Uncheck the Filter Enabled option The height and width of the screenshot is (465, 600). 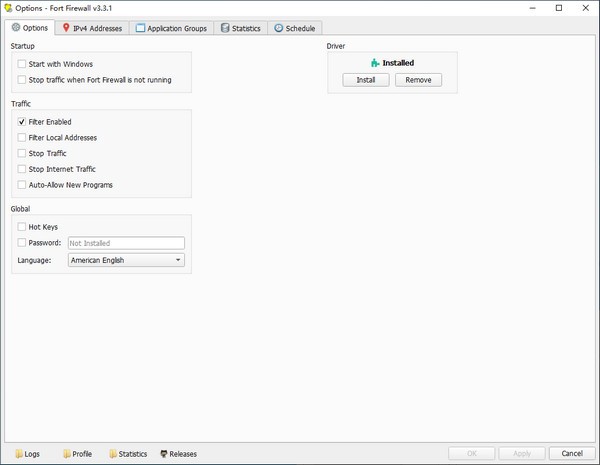click(x=22, y=122)
